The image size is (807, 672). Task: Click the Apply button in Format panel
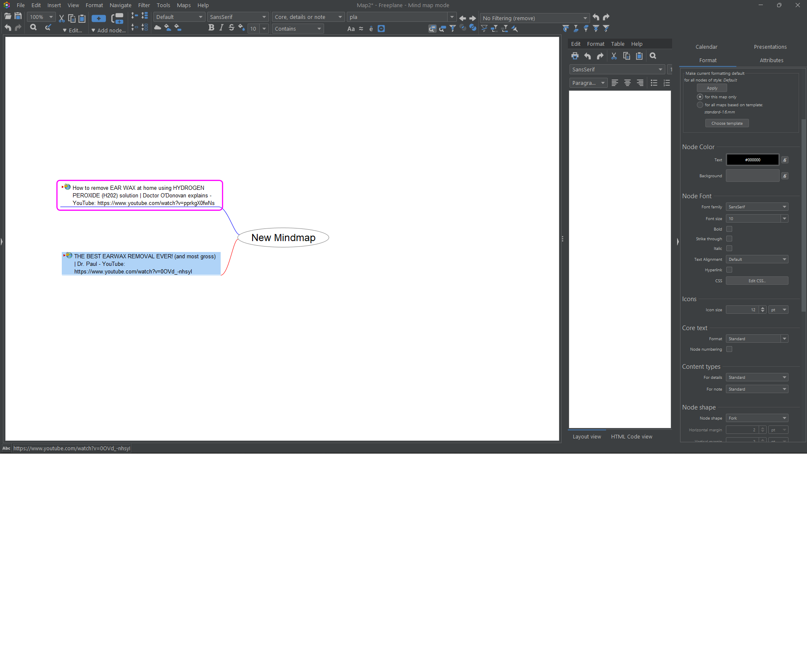[712, 88]
